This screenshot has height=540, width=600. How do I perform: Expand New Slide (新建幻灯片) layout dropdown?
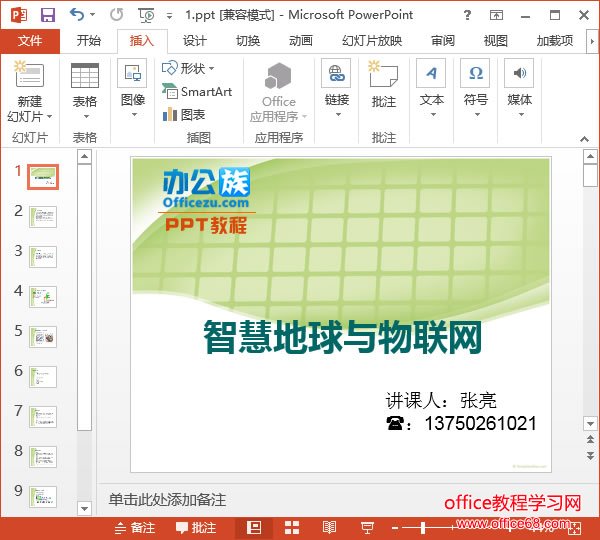(x=49, y=116)
